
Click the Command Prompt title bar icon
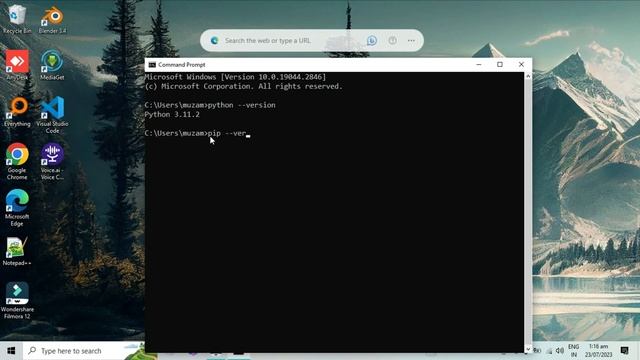coord(152,64)
